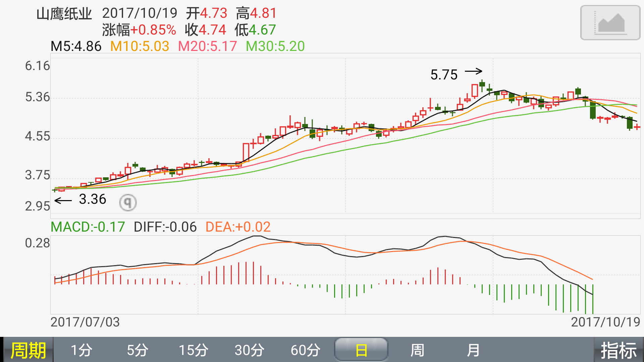Select the 周 weekly chart tab
The width and height of the screenshot is (644, 362).
pyautogui.click(x=417, y=350)
